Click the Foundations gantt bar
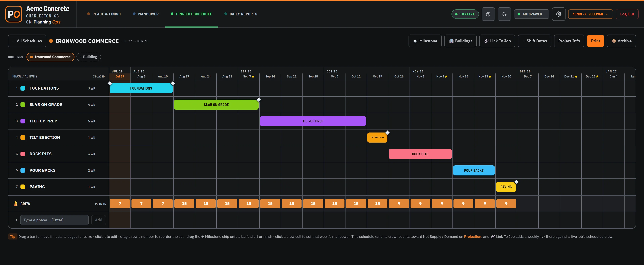The image size is (644, 265). click(141, 88)
